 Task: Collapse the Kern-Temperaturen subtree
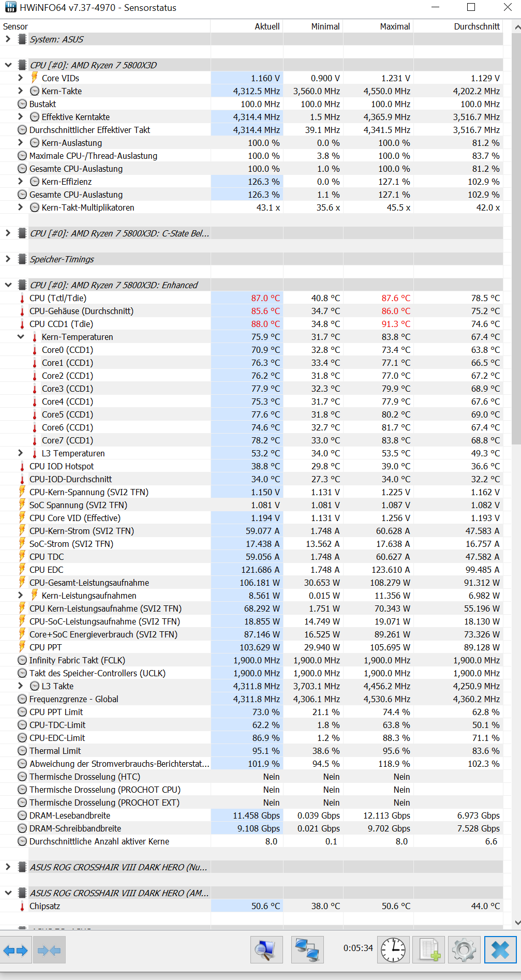[20, 337]
